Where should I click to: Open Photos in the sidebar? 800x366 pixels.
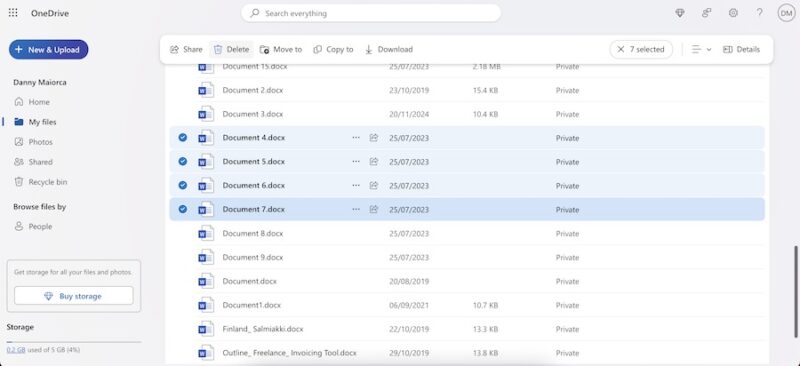(x=34, y=142)
